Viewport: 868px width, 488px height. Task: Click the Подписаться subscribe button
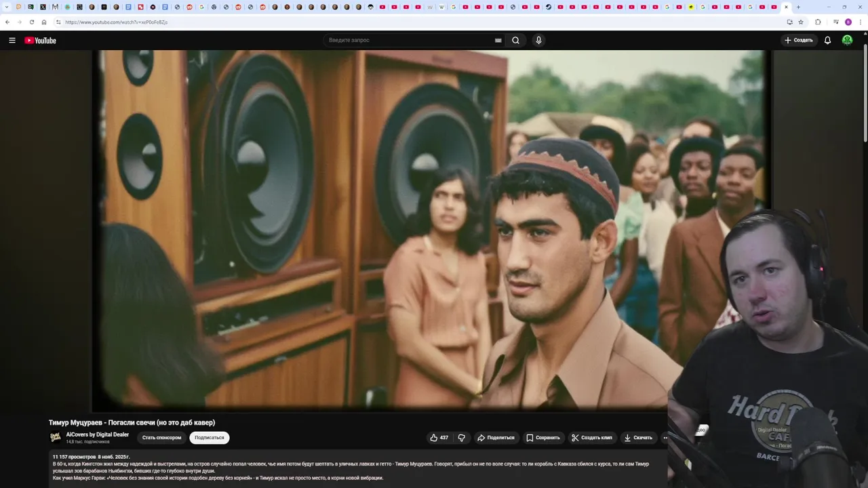click(x=210, y=438)
